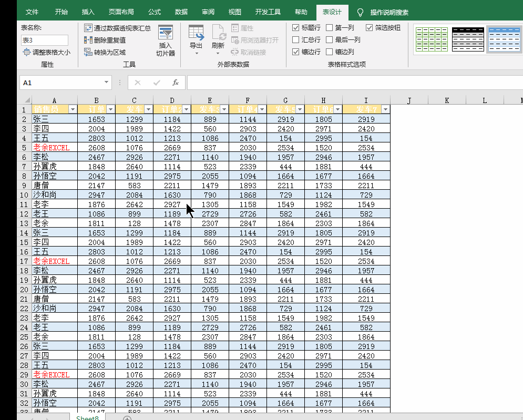Viewport: 523px width, 420px height.
Task: Open filter dropdown for 销售员 column
Action: pyautogui.click(x=73, y=109)
